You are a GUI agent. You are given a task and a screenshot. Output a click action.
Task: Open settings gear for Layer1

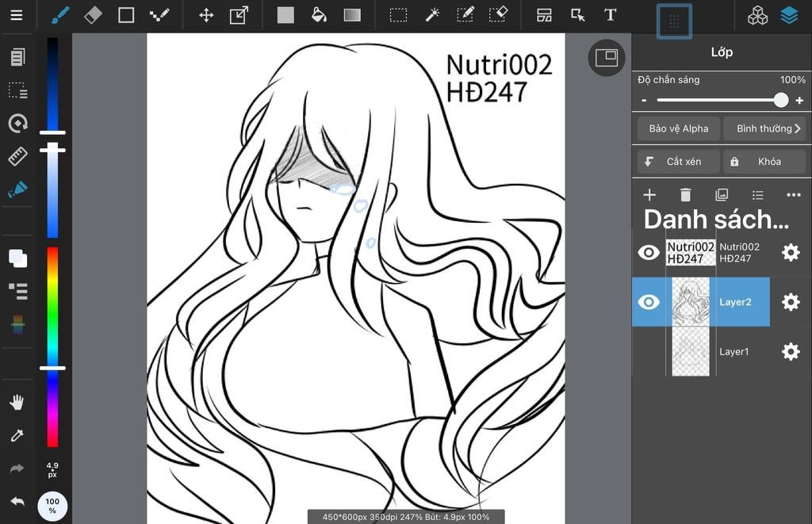tap(791, 351)
